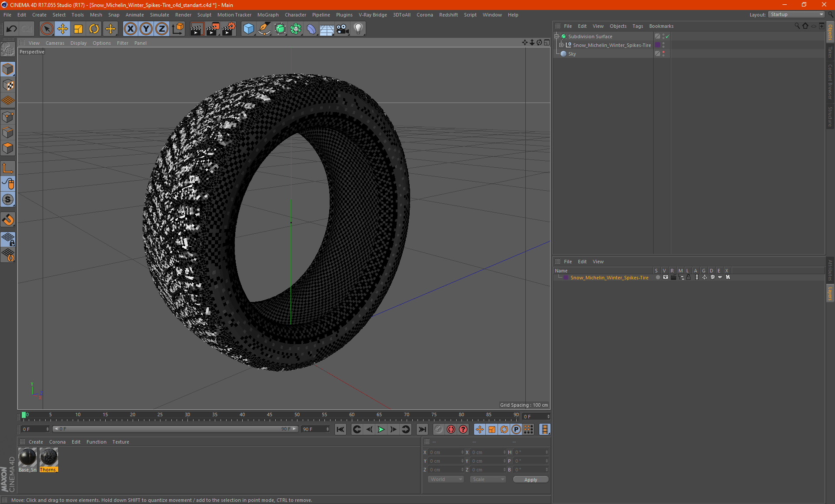
Task: Toggle Enable Snap magnet icon
Action: [x=8, y=220]
